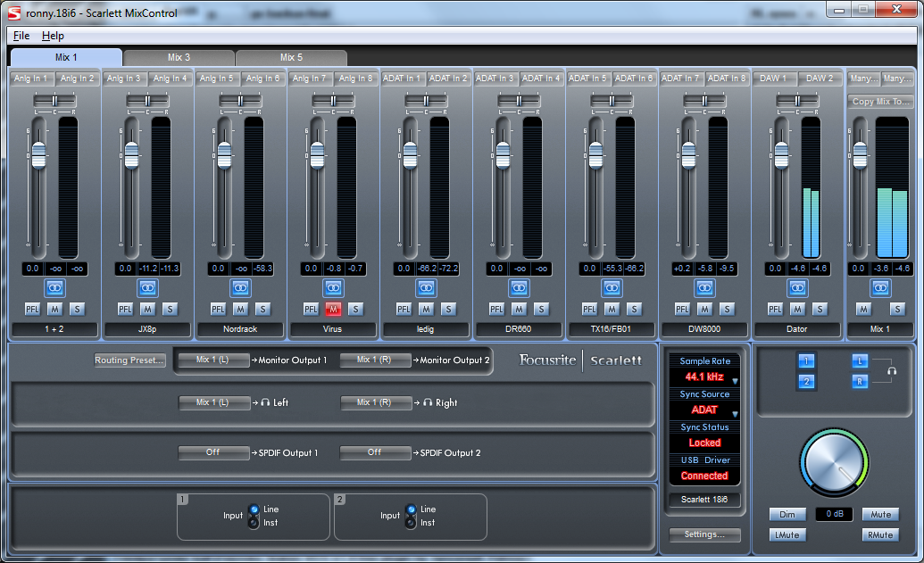The width and height of the screenshot is (924, 563).
Task: Open the Anlg In 1 input selector
Action: click(x=31, y=79)
